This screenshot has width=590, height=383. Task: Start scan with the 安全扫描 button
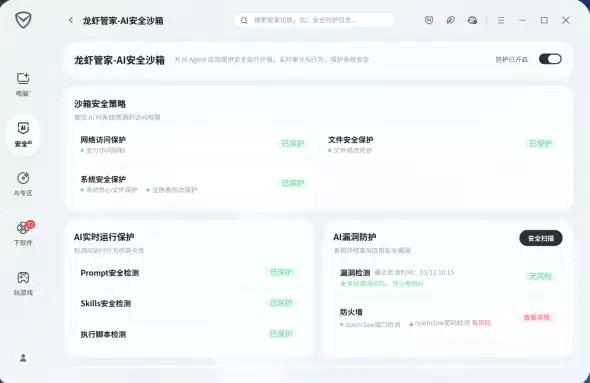[x=541, y=238]
